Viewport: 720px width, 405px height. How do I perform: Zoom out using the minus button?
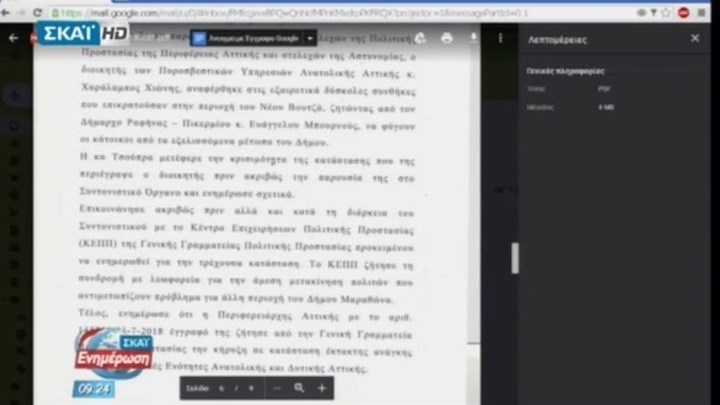[x=277, y=388]
